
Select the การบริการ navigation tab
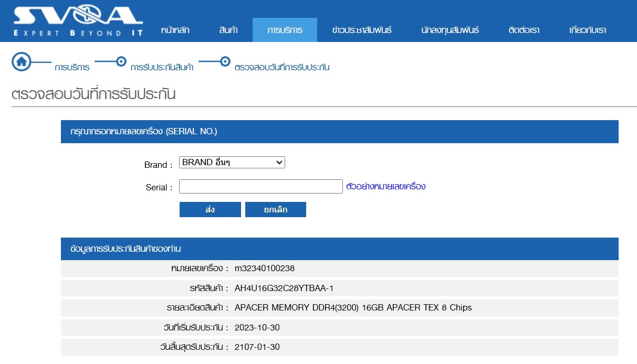285,30
